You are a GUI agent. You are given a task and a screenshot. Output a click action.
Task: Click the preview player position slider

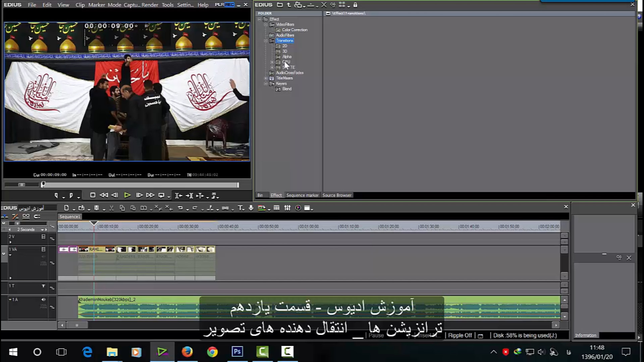click(140, 185)
